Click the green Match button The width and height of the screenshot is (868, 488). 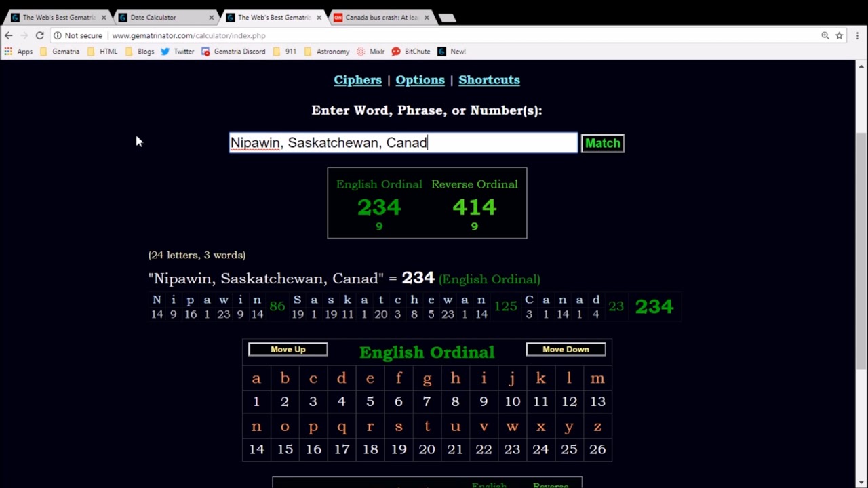click(x=602, y=143)
